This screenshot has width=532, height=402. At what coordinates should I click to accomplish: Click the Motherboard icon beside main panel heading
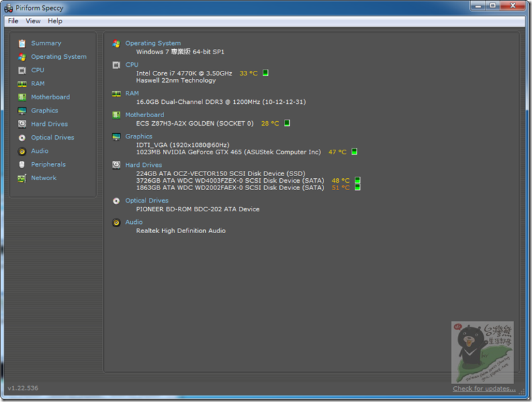pos(116,115)
